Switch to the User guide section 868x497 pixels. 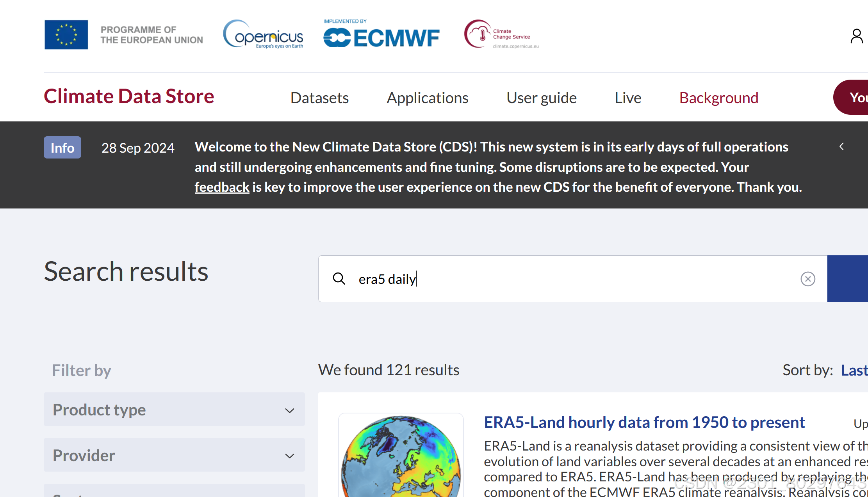[x=542, y=98]
